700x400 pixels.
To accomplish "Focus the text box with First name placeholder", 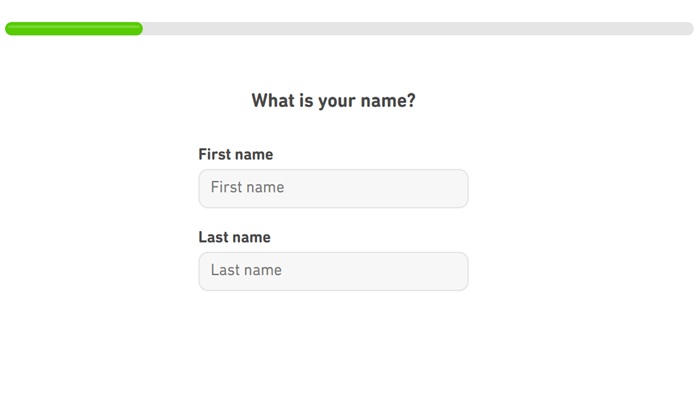I will (x=333, y=188).
